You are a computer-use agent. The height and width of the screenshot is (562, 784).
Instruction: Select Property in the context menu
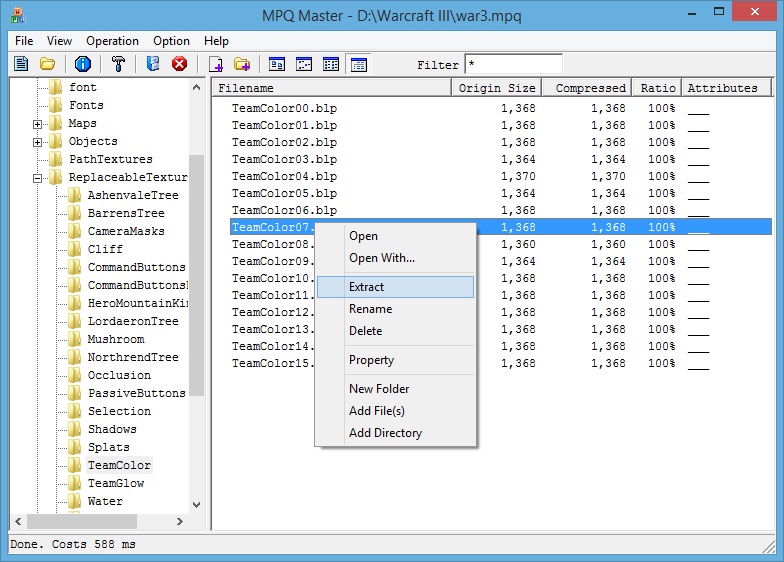(371, 360)
